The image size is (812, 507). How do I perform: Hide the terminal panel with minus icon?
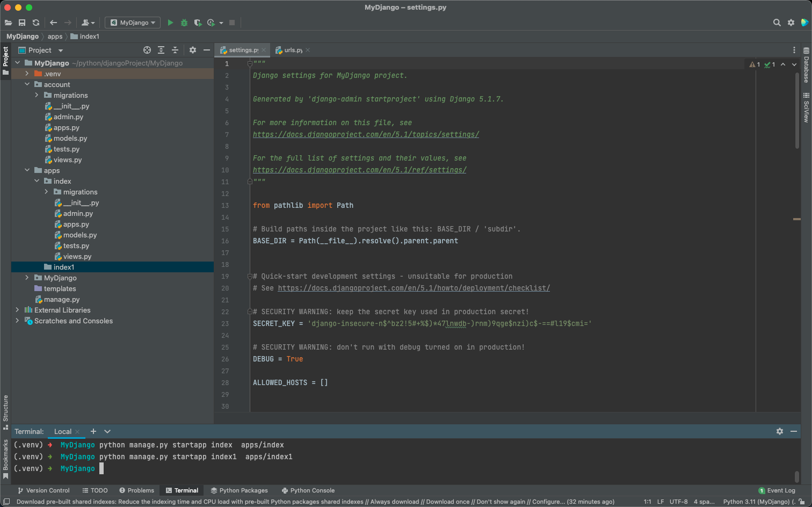[794, 431]
